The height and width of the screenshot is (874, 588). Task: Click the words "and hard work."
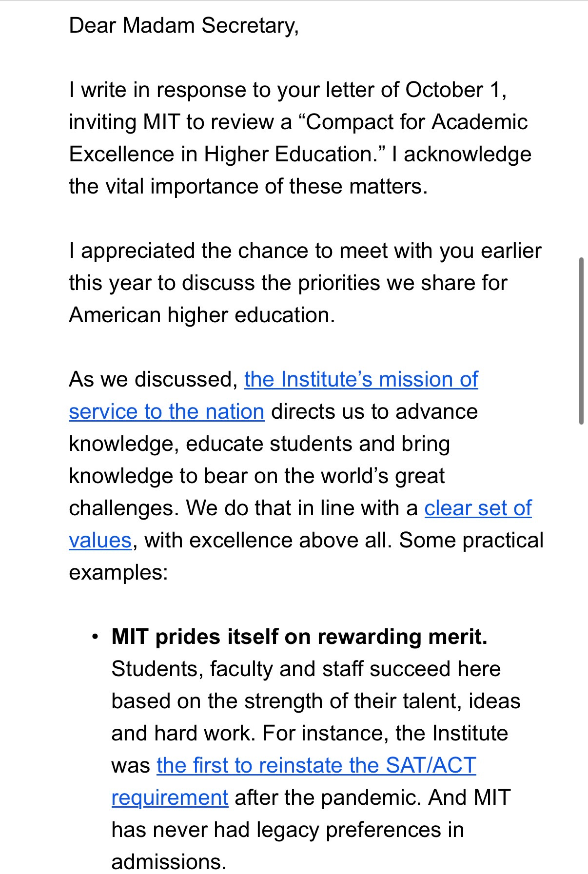(x=183, y=733)
